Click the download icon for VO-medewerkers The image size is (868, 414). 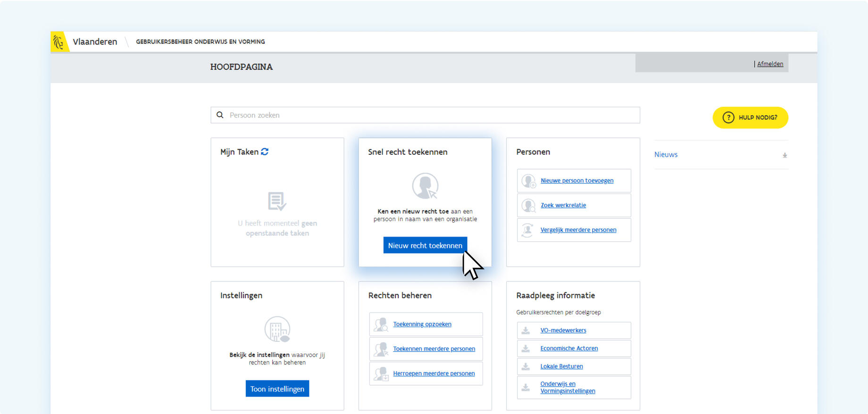pyautogui.click(x=526, y=330)
